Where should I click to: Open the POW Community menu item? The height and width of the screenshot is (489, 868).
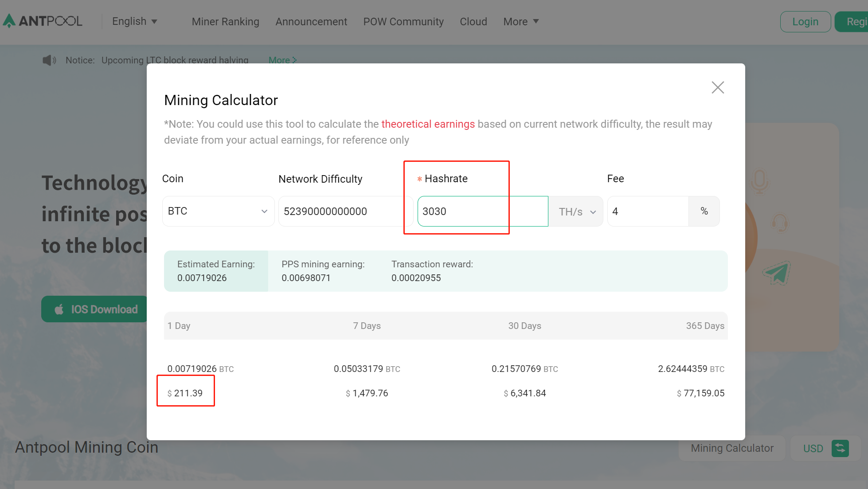click(x=403, y=21)
